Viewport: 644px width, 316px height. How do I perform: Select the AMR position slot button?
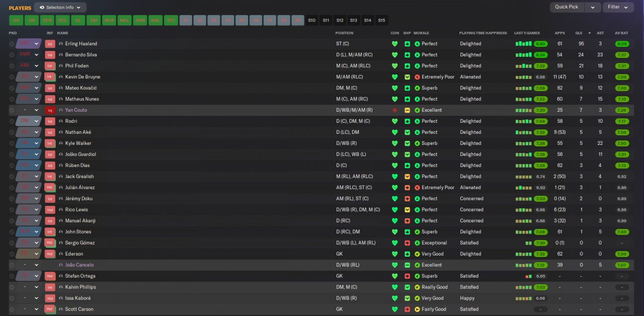tap(140, 21)
